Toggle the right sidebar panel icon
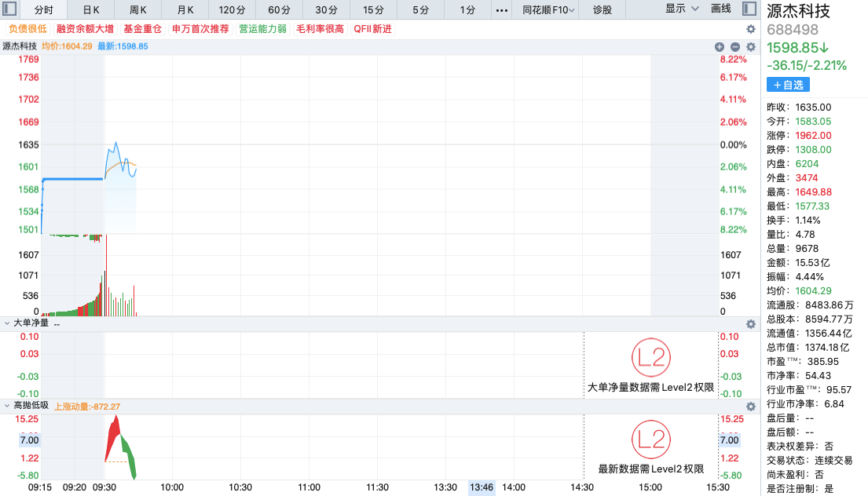The height and width of the screenshot is (496, 868). click(x=749, y=9)
